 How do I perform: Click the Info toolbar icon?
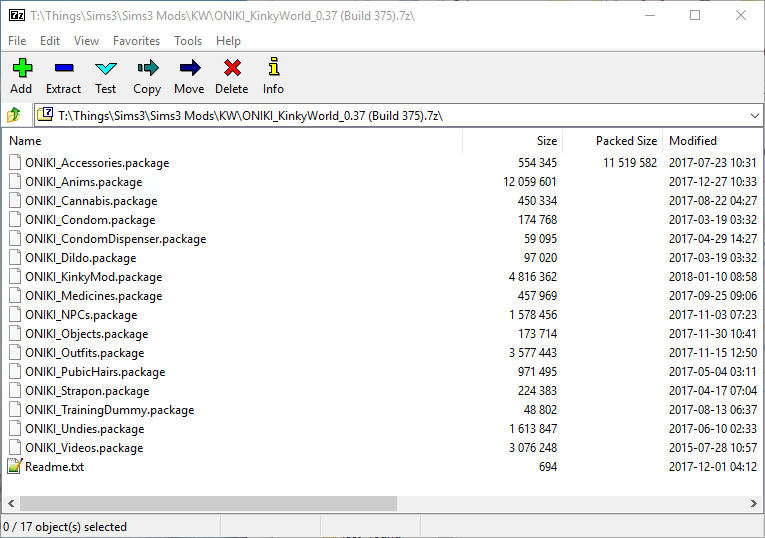pos(274,67)
